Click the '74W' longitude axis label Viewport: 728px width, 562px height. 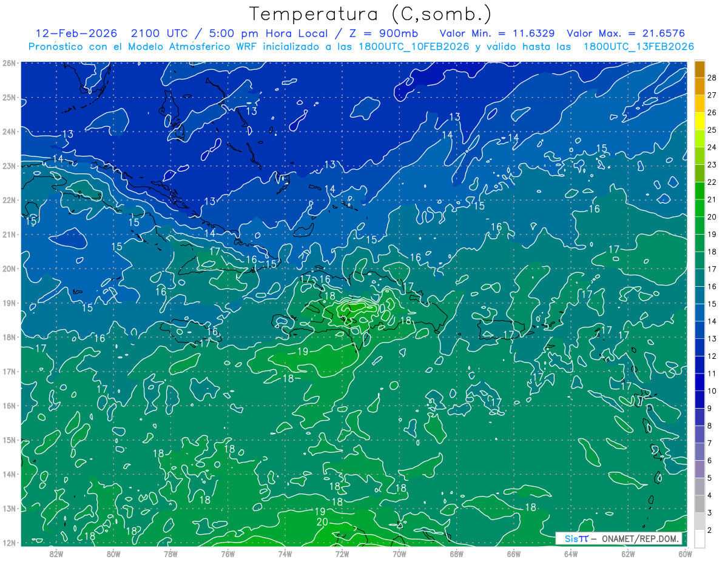coord(285,554)
